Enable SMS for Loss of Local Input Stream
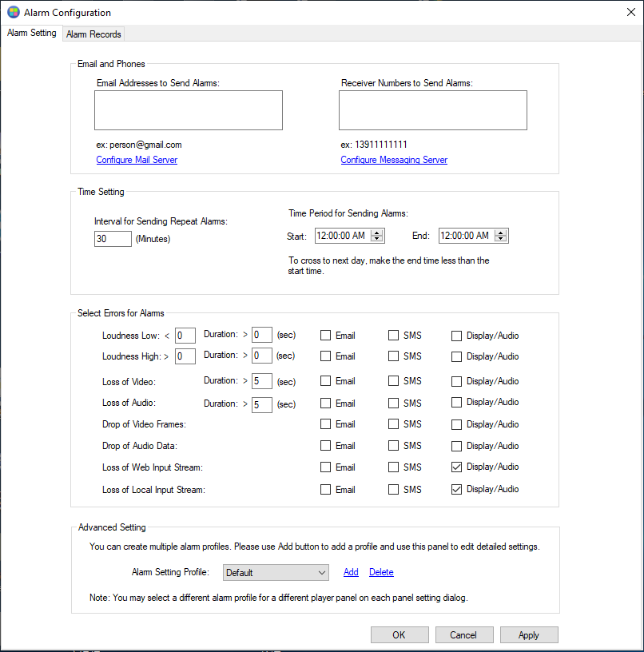This screenshot has height=652, width=644. pos(393,490)
